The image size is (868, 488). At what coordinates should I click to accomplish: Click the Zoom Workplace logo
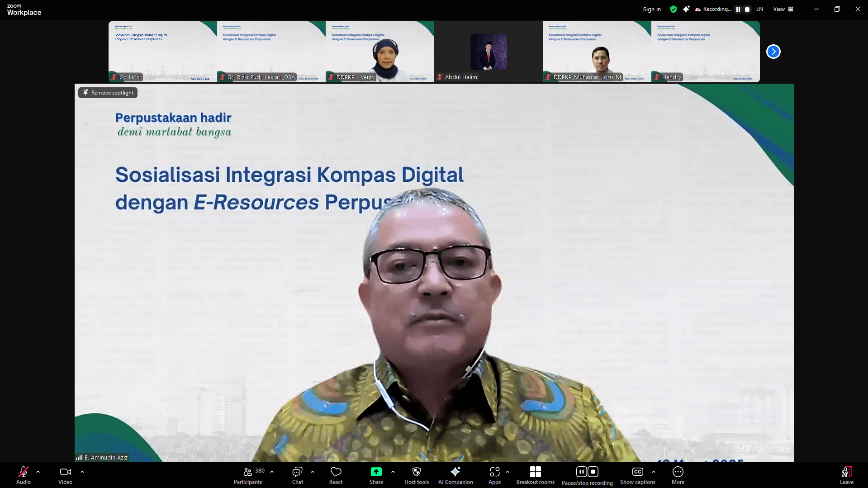coord(24,9)
